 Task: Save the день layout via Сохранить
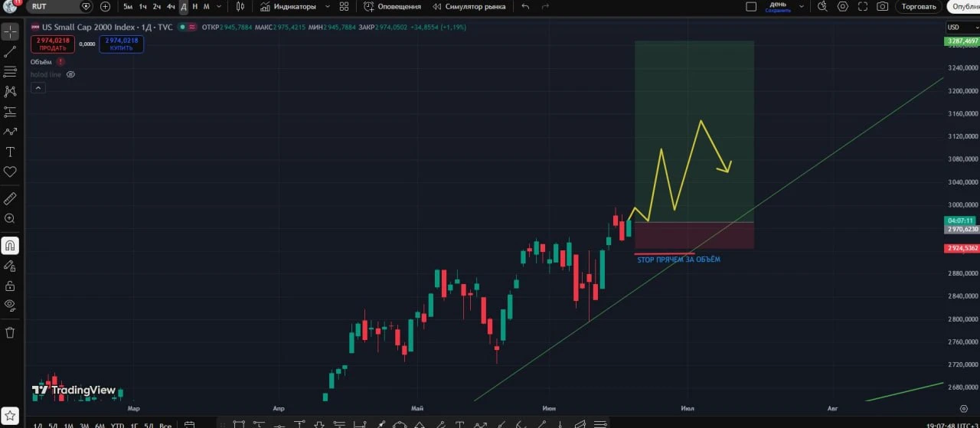tap(778, 7)
